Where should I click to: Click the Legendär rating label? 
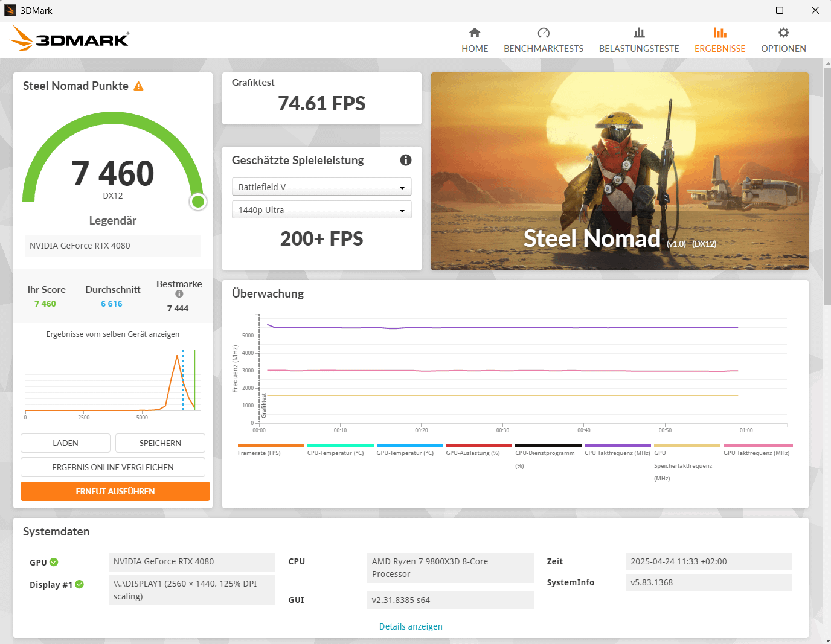[x=113, y=220]
